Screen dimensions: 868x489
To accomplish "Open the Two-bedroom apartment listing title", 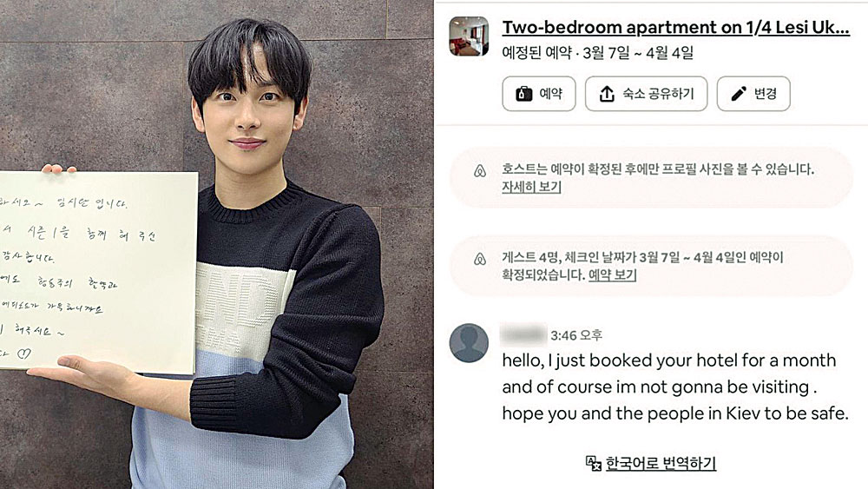I will coord(675,27).
